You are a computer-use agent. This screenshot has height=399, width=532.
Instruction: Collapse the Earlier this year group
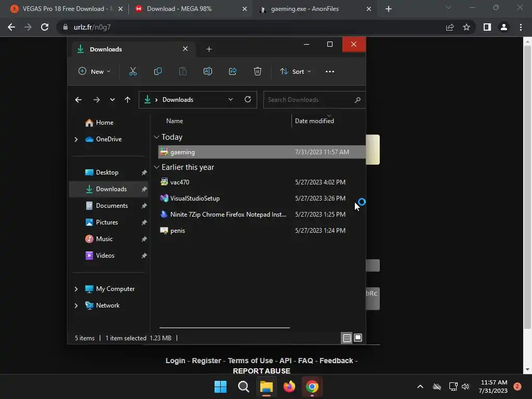[156, 167]
